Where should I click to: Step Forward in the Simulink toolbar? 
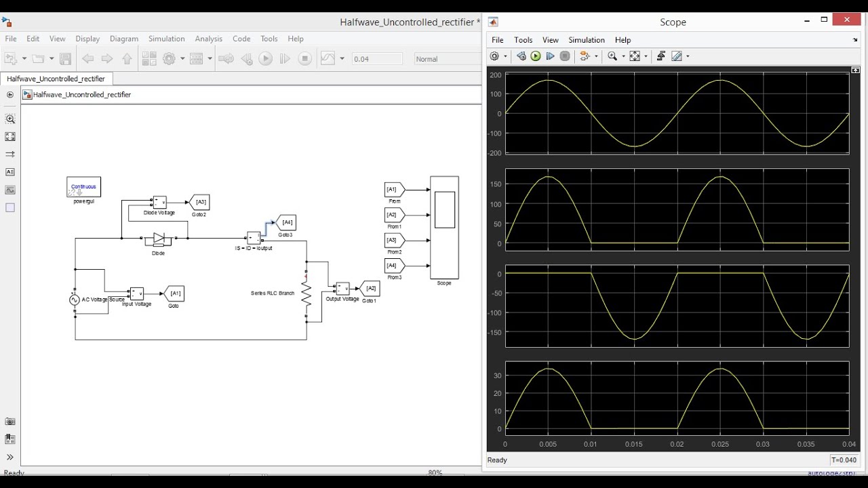tap(285, 59)
